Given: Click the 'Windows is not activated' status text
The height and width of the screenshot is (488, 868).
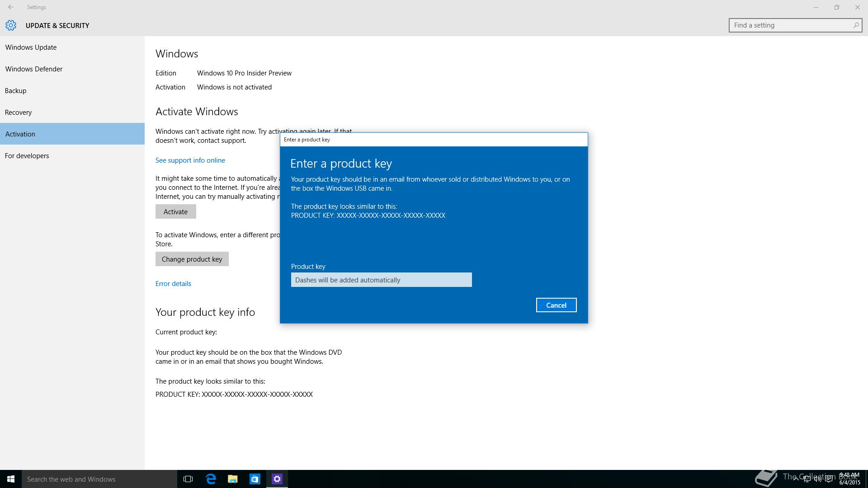Looking at the screenshot, I should (234, 87).
